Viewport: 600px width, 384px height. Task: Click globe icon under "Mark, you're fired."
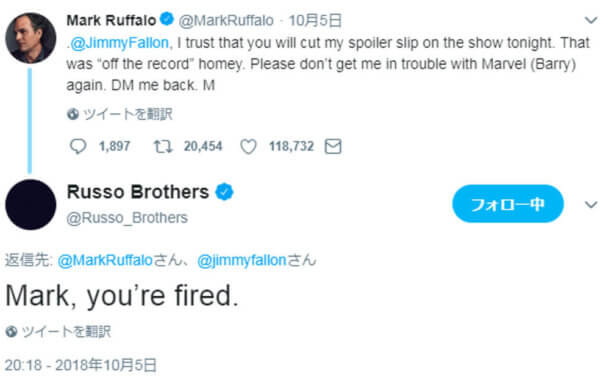click(11, 331)
